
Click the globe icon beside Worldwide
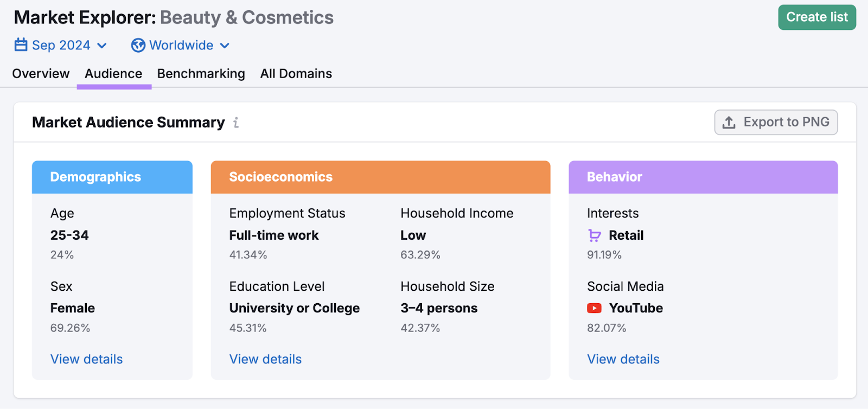tap(138, 46)
